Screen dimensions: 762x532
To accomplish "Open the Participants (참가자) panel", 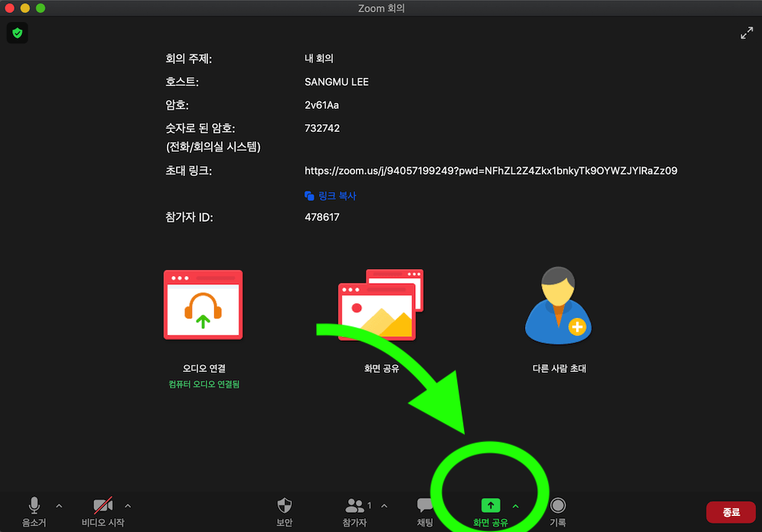I will pos(355,511).
